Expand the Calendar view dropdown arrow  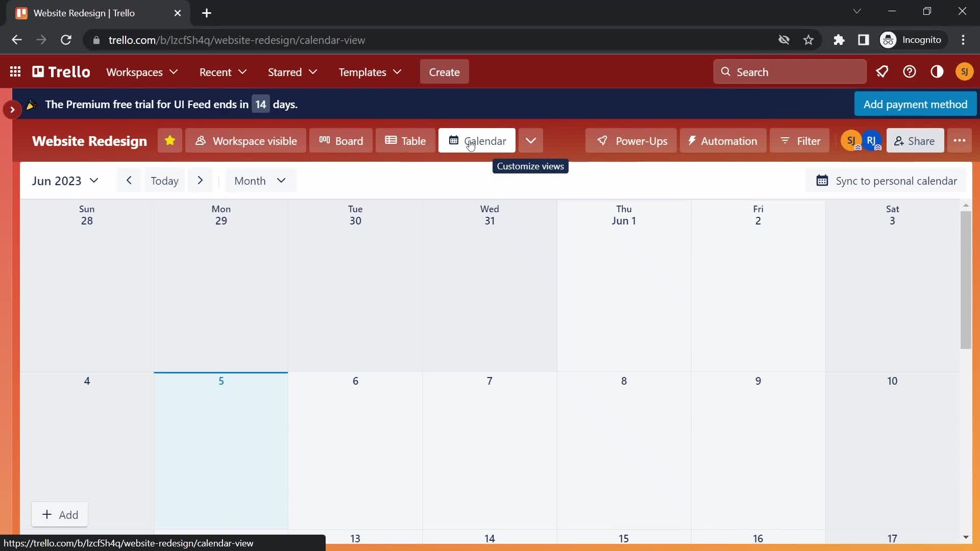point(530,141)
